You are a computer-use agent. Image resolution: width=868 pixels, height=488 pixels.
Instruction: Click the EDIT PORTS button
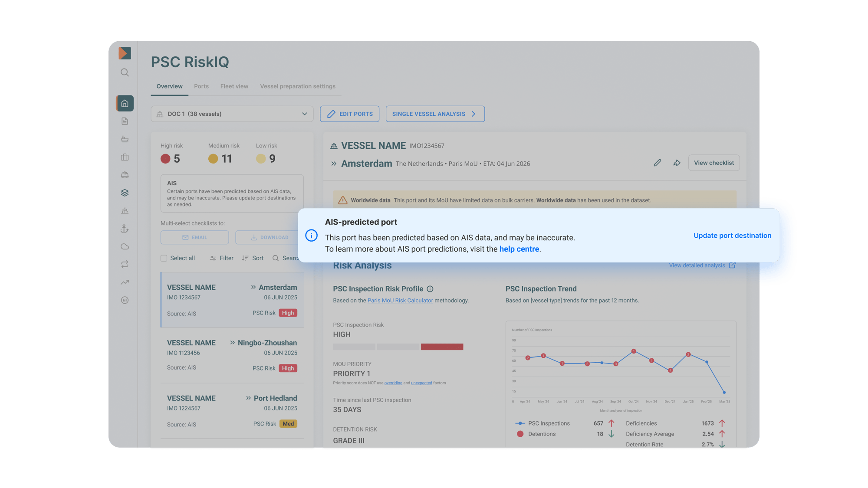coord(350,114)
